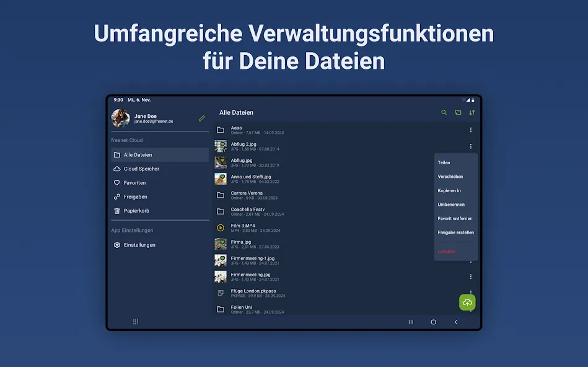This screenshot has height=367, width=588.
Task: Open Freigaben in the sidebar
Action: [x=160, y=197]
